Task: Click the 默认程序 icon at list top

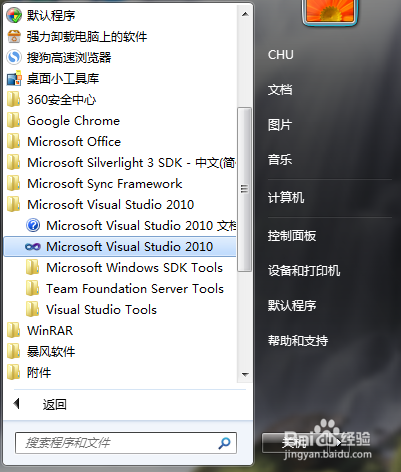Action: click(14, 15)
